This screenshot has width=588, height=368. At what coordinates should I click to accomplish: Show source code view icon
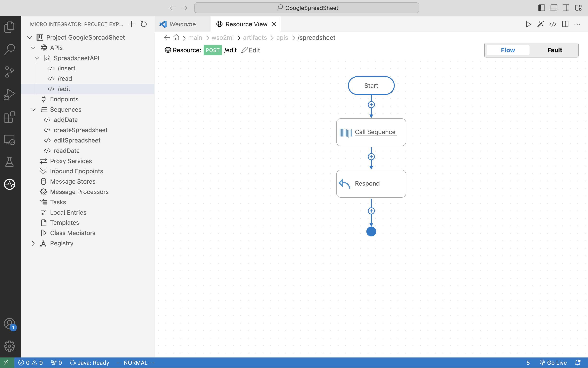553,24
